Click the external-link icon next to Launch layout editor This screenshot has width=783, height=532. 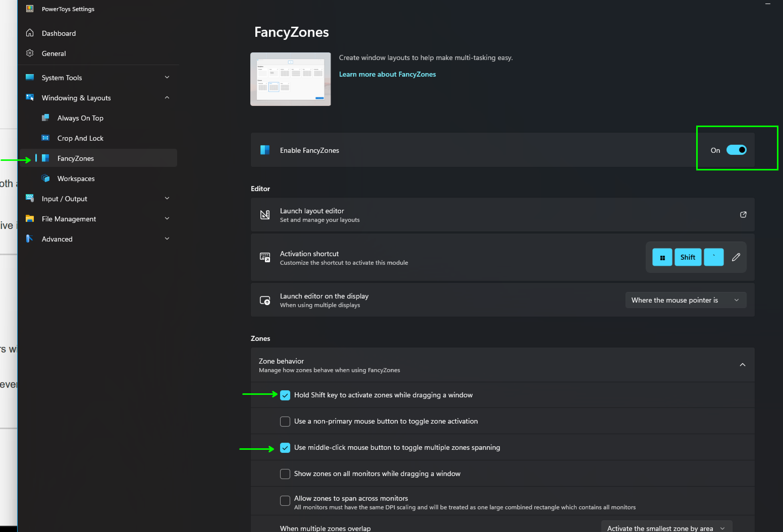point(743,215)
